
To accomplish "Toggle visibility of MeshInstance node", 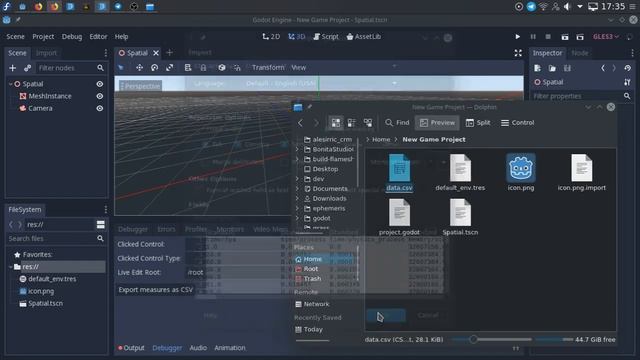I will (100, 96).
